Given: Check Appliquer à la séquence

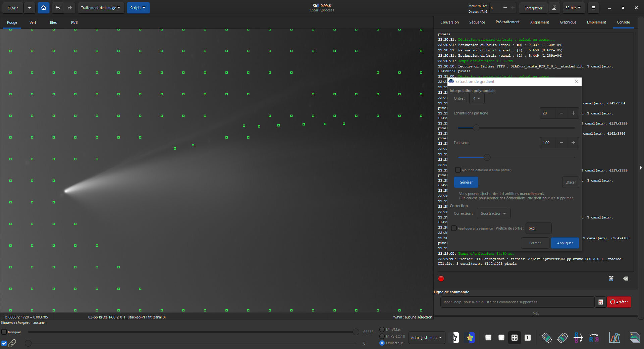Looking at the screenshot, I should pos(454,228).
